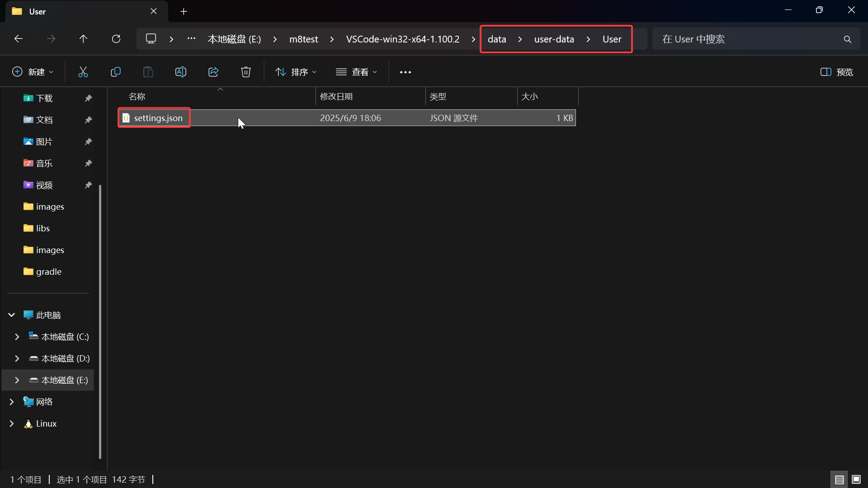Open the See more ellipsis menu
This screenshot has width=868, height=488.
click(406, 72)
